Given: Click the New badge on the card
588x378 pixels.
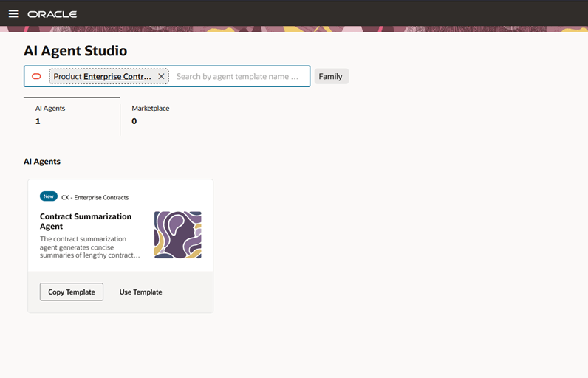Looking at the screenshot, I should (x=48, y=196).
